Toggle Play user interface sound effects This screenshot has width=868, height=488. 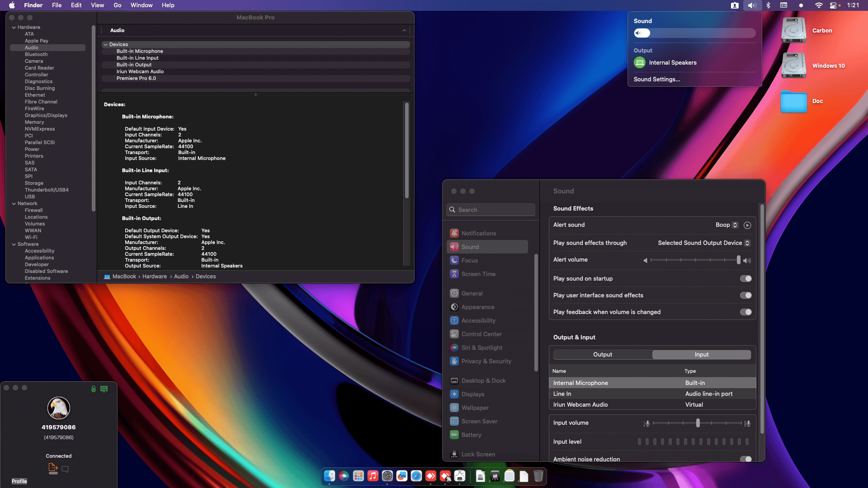pos(745,296)
